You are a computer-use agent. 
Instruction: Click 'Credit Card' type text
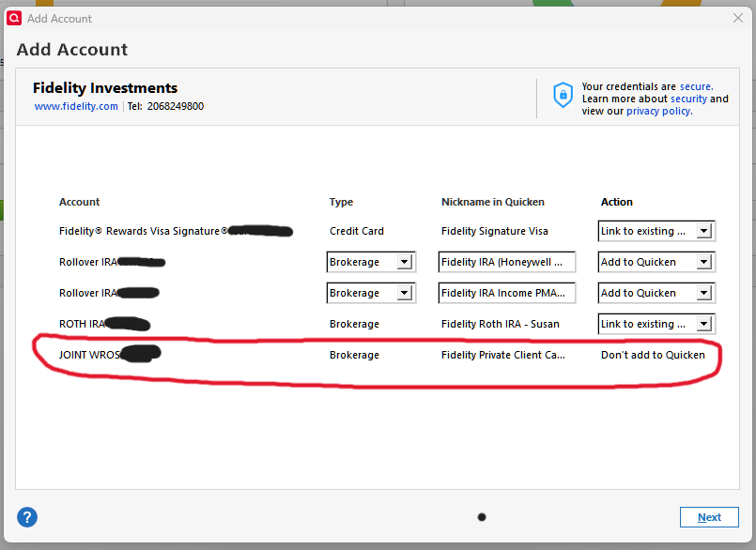click(x=356, y=231)
